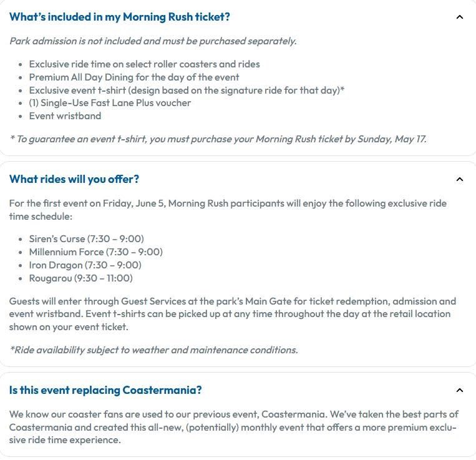Click the "What rides will you offer?" heading
Image resolution: width=476 pixels, height=460 pixels.
click(74, 180)
